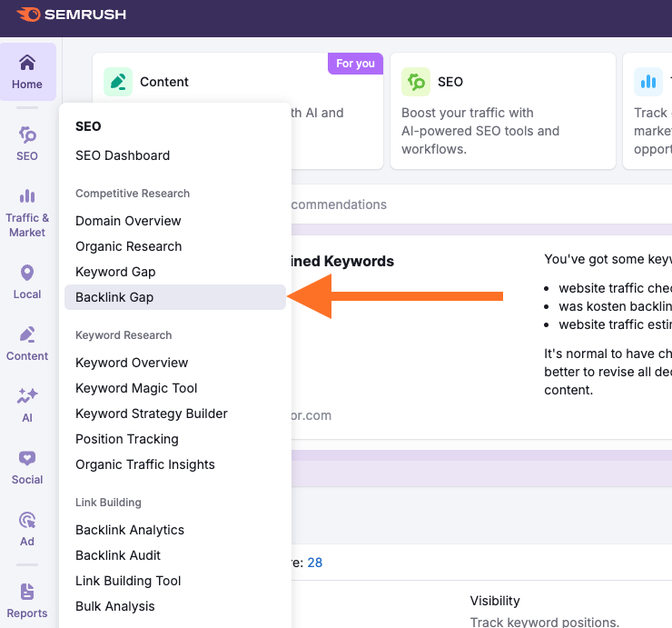This screenshot has height=628, width=672.
Task: Click the green Content card icon
Action: (x=118, y=82)
